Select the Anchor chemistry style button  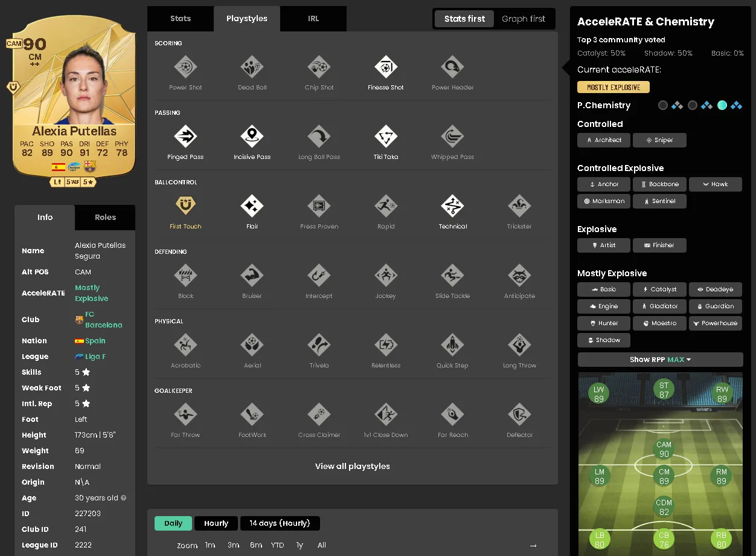604,184
